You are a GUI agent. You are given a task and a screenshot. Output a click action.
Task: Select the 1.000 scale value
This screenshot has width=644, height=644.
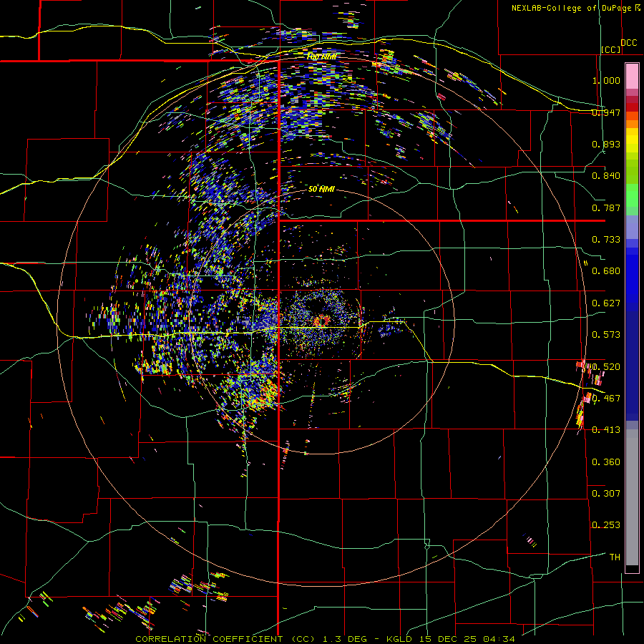(x=606, y=80)
